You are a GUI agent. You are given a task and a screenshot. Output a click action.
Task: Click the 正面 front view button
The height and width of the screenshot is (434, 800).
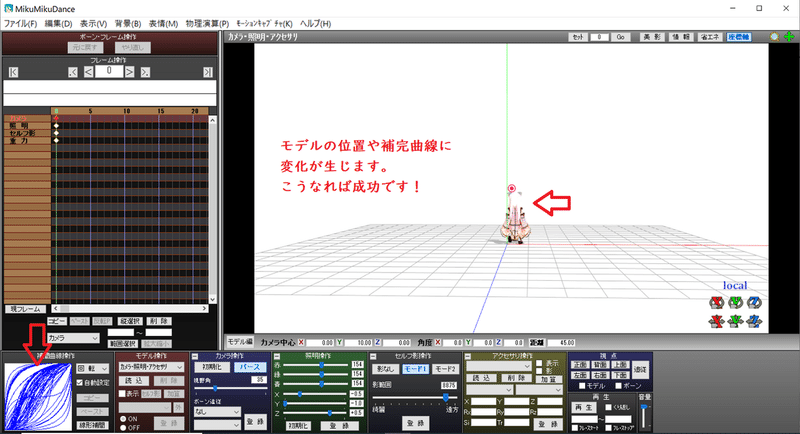click(580, 365)
